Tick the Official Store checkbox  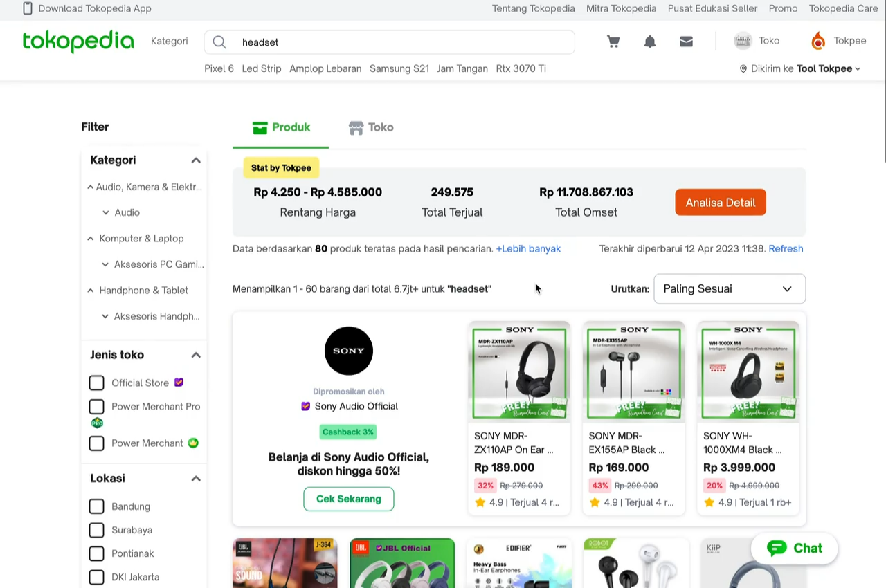97,383
